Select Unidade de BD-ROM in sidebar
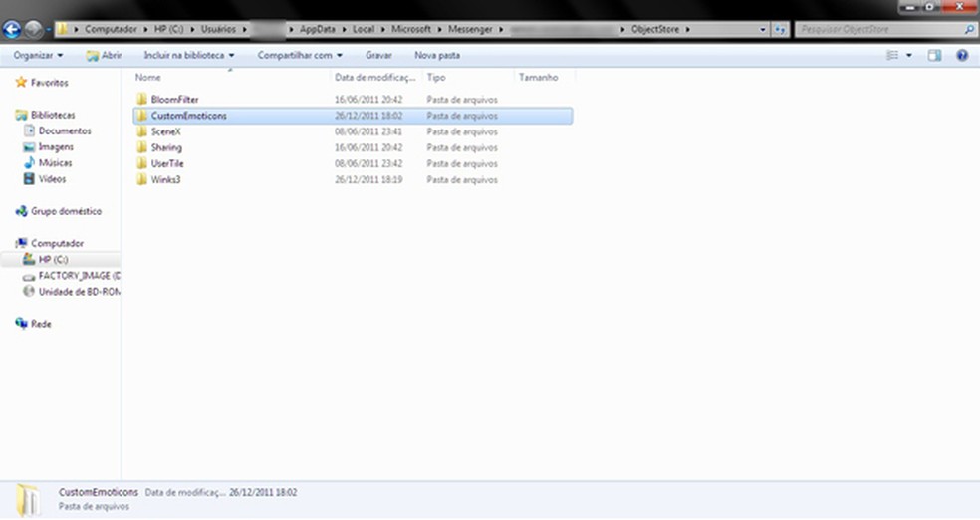The image size is (980, 520). point(80,292)
